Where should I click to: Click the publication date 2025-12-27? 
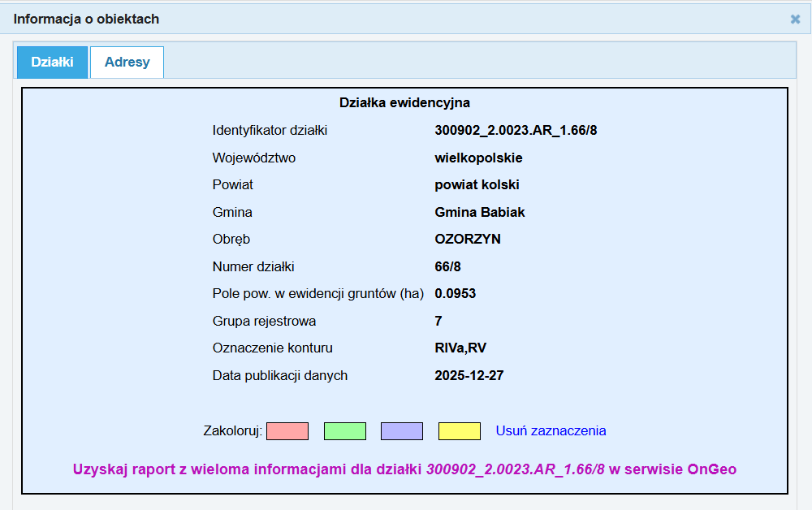pyautogui.click(x=470, y=375)
